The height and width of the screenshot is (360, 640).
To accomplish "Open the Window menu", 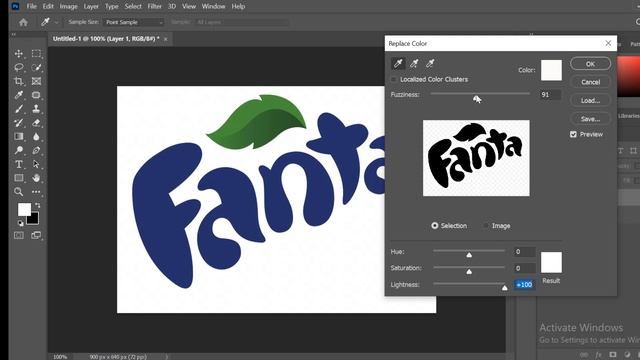I will tap(213, 6).
